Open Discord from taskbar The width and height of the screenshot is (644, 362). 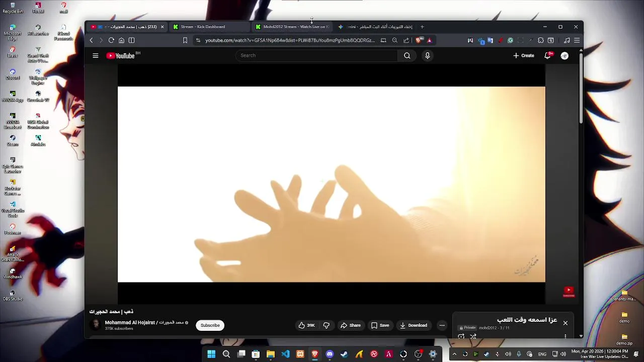pyautogui.click(x=330, y=354)
